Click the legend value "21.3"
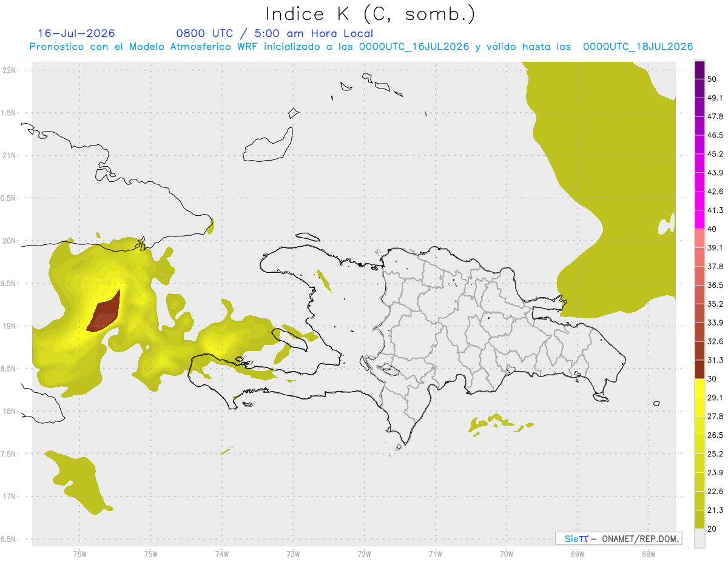 (715, 510)
